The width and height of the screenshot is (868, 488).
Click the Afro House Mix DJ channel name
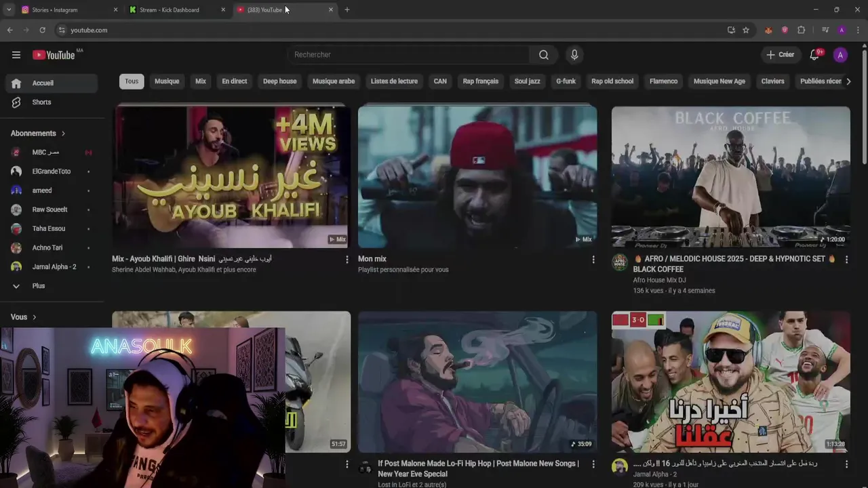[659, 280]
